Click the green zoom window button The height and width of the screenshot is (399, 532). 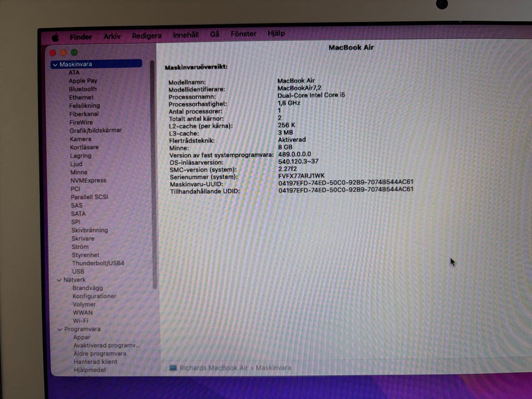(74, 52)
